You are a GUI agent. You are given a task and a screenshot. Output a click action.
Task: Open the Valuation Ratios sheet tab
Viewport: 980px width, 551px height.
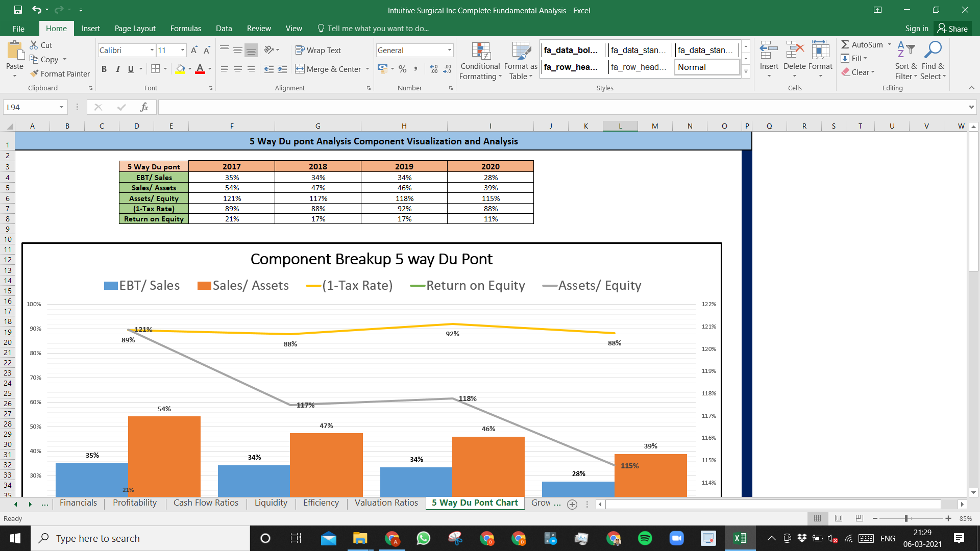coord(386,503)
